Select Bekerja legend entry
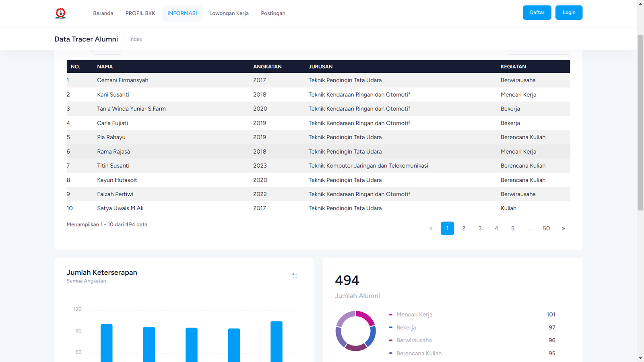 [x=406, y=328]
